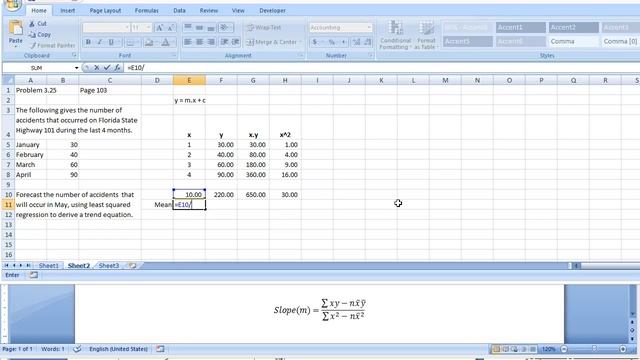The width and height of the screenshot is (640, 360).
Task: Pick the Fill Color bucket
Action: click(x=149, y=42)
